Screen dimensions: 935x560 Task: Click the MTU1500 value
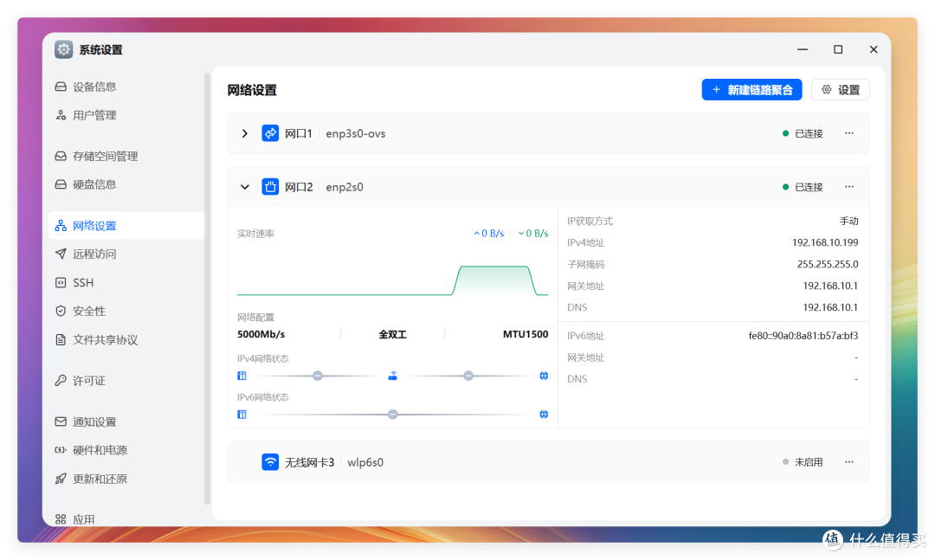click(526, 334)
